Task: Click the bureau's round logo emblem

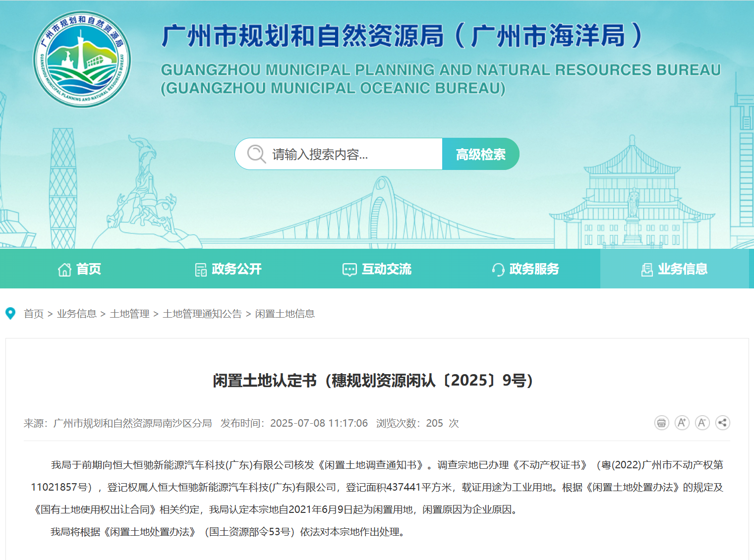Action: pyautogui.click(x=82, y=59)
